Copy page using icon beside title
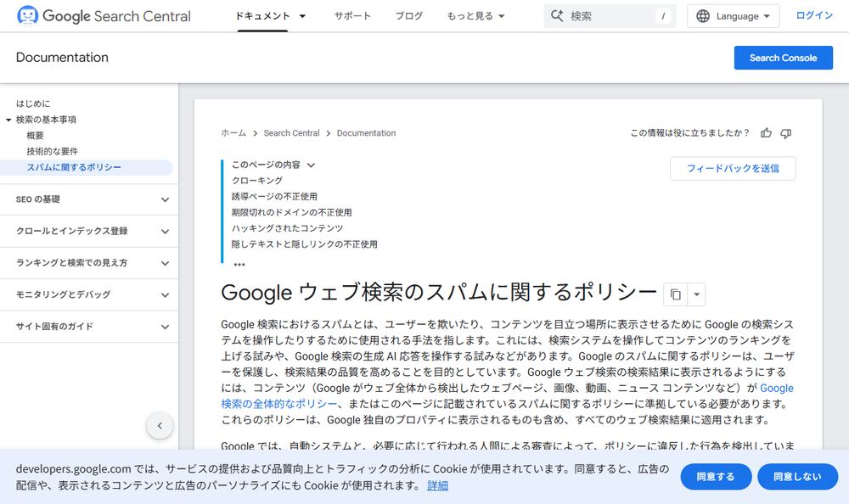This screenshot has width=849, height=504. point(675,294)
